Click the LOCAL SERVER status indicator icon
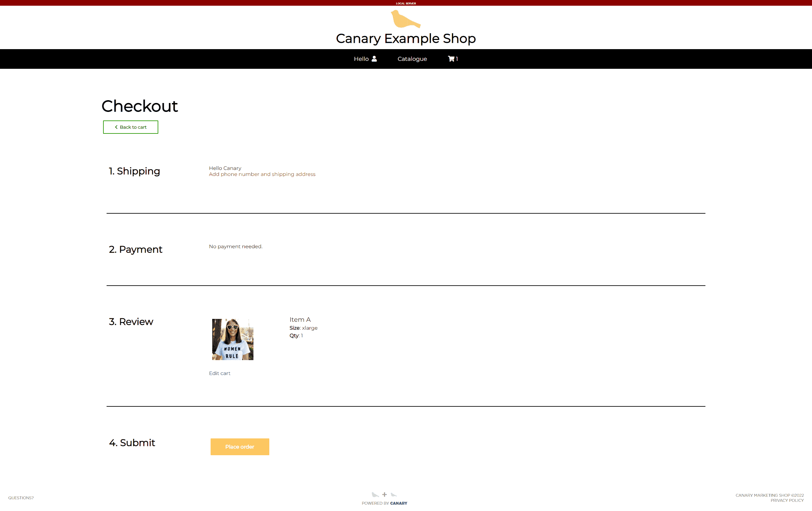This screenshot has width=812, height=511. click(406, 3)
